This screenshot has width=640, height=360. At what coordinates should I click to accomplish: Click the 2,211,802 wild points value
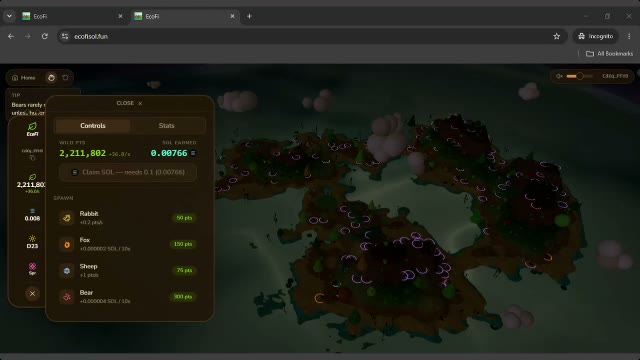82,153
